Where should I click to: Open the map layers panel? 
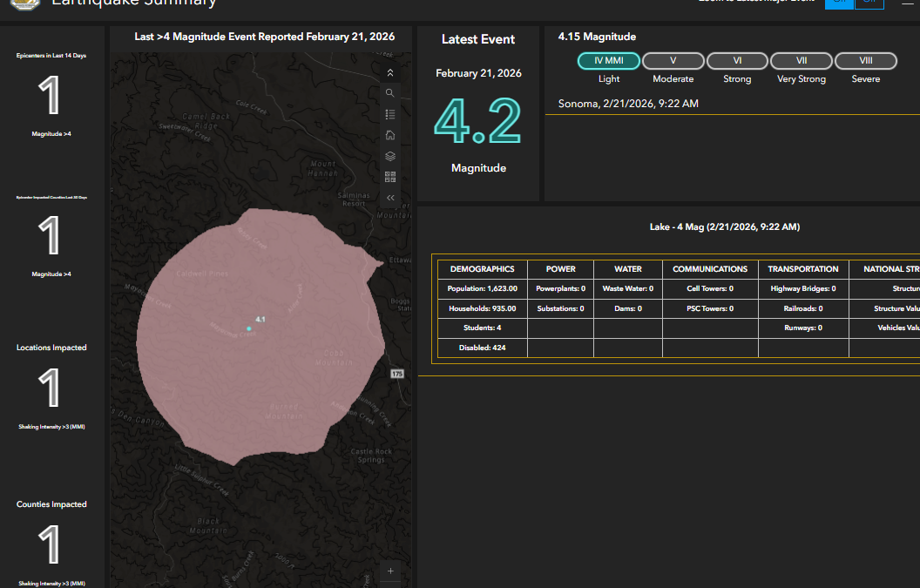tap(390, 157)
